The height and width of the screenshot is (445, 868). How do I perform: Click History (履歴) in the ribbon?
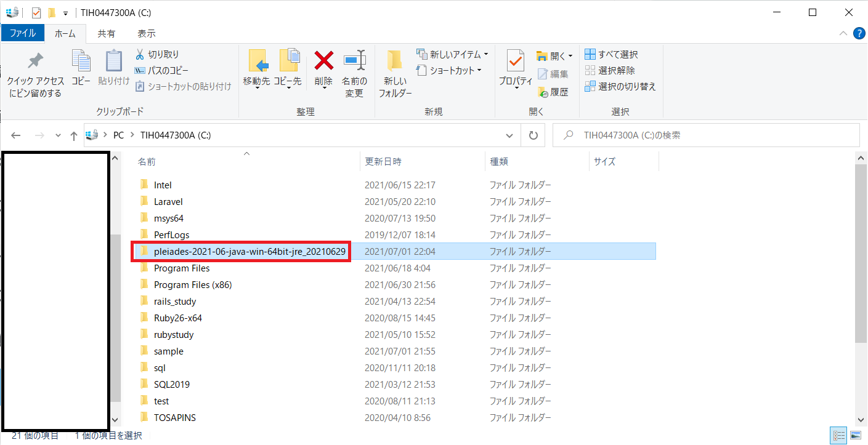tap(553, 92)
